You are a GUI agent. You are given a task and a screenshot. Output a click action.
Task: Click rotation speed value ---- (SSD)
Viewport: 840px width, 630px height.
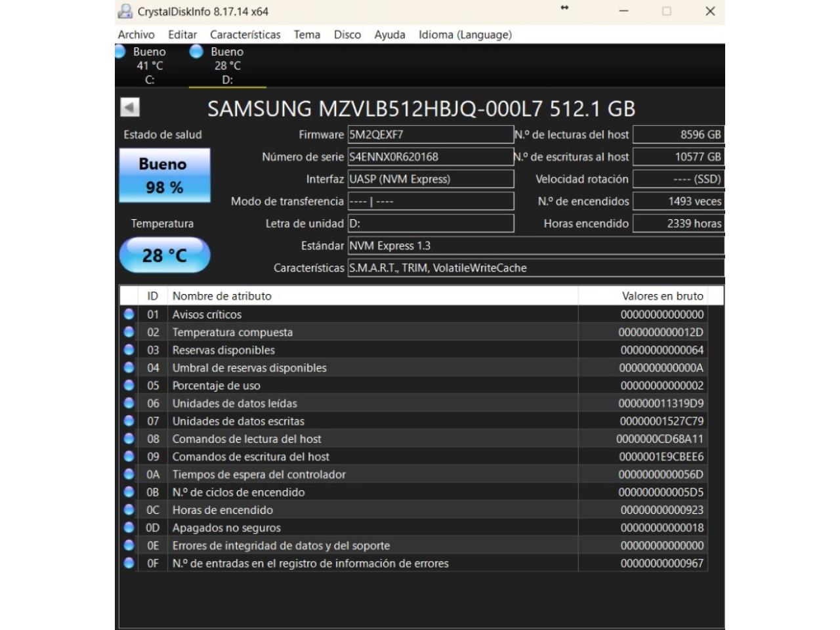(679, 179)
